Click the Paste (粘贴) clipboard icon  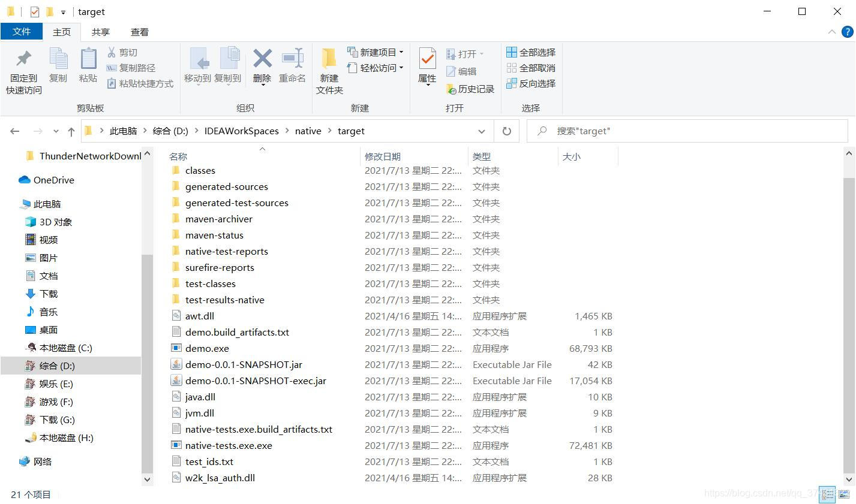(88, 59)
